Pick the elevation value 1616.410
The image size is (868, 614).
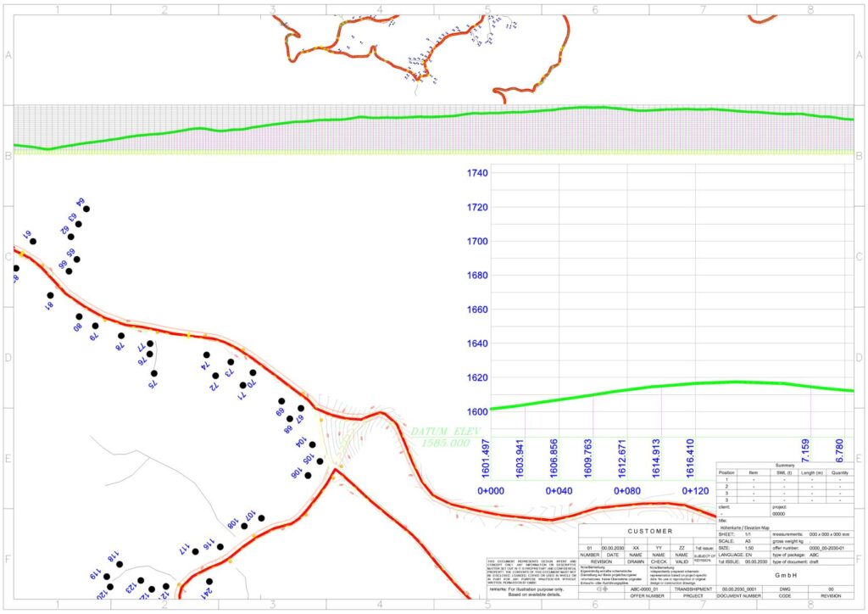coord(690,459)
